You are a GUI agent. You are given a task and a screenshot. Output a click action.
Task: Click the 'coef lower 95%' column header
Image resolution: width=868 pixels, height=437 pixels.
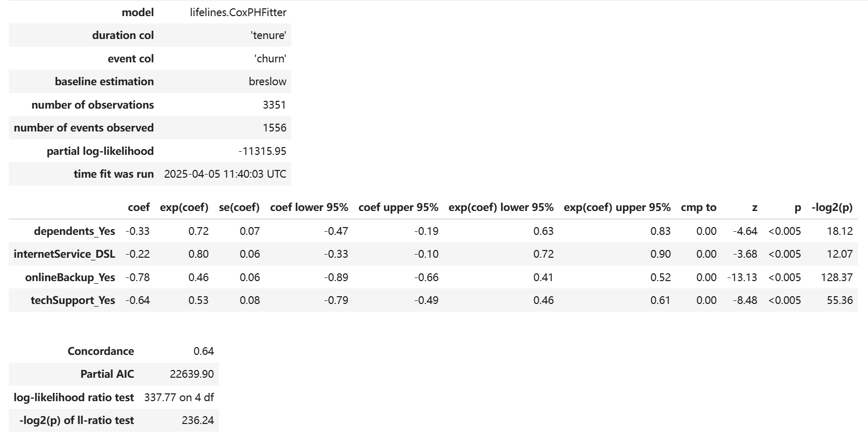click(x=309, y=207)
